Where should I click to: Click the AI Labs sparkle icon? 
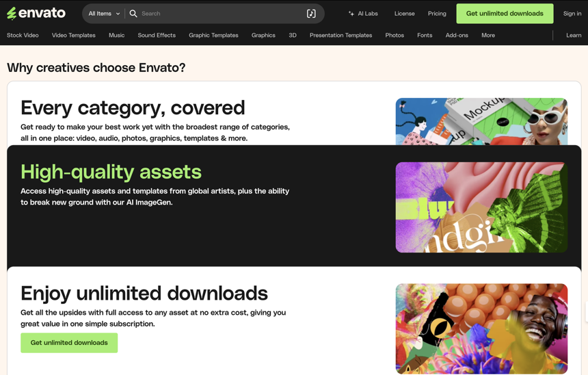tap(351, 14)
